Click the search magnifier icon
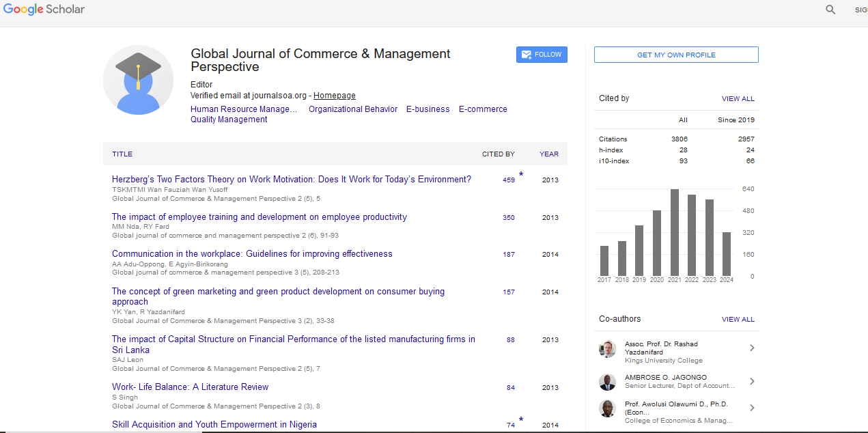The height and width of the screenshot is (433, 868). [x=830, y=10]
